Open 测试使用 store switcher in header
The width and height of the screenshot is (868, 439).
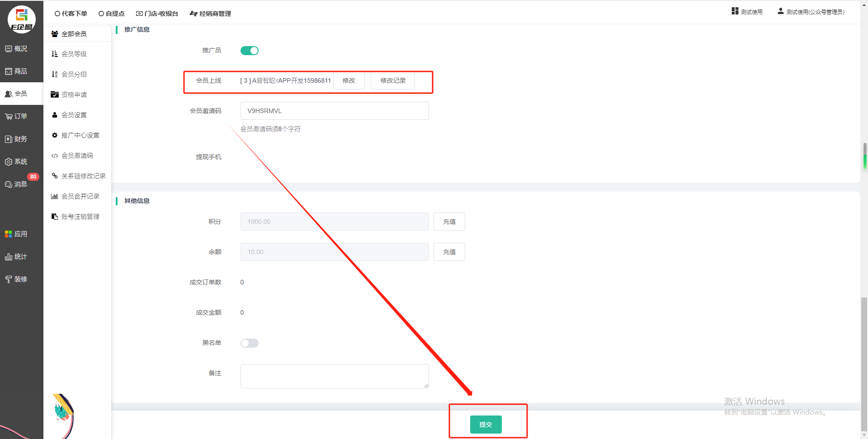[x=747, y=12]
